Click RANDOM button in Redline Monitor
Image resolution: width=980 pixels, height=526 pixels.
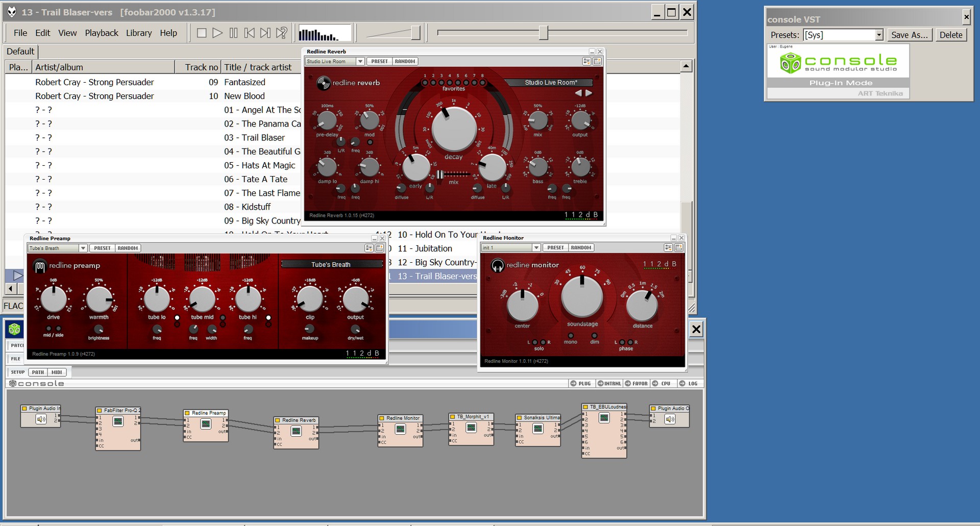click(581, 248)
